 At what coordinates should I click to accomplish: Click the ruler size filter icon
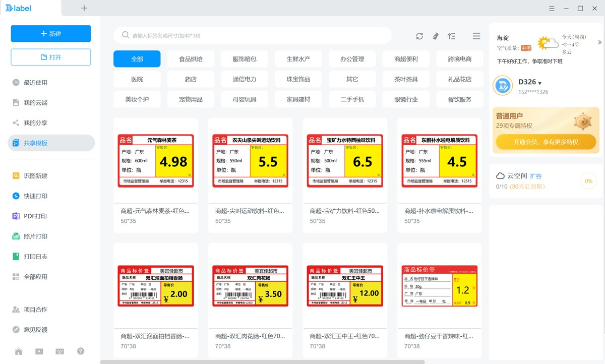[x=436, y=36]
